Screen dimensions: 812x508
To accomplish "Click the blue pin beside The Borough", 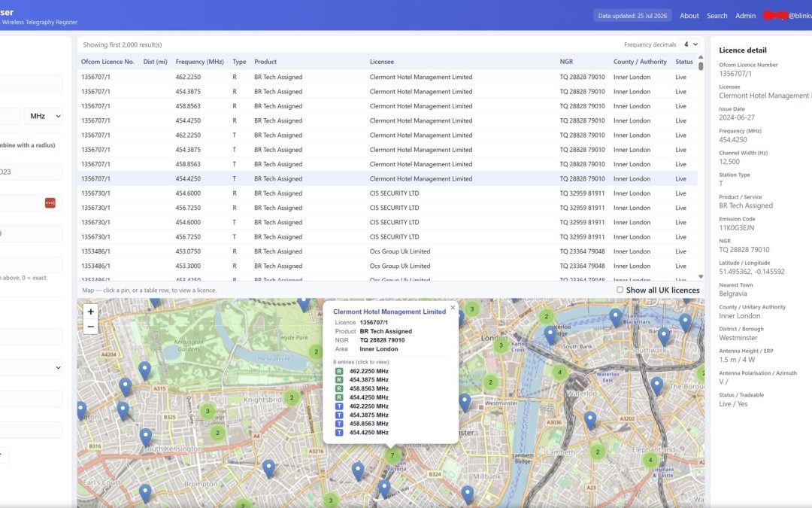I will point(656,386).
